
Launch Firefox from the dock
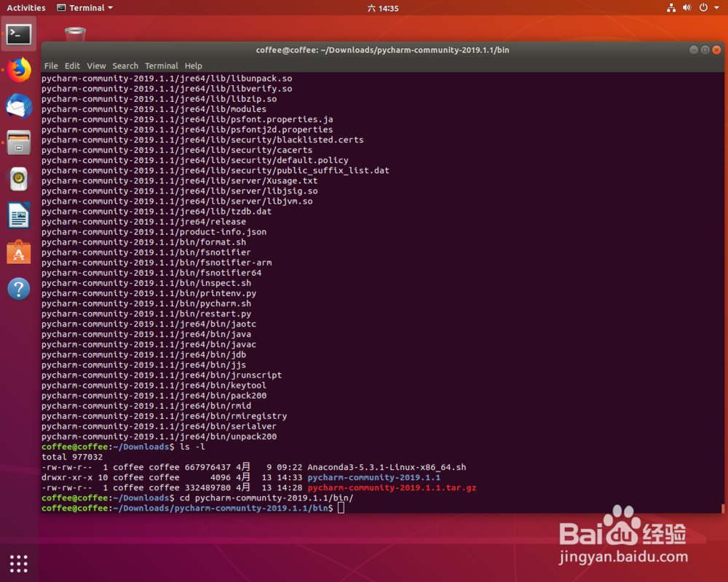pyautogui.click(x=19, y=70)
